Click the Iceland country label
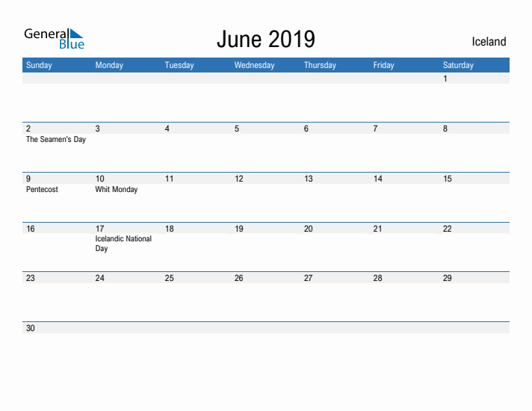 pyautogui.click(x=489, y=41)
